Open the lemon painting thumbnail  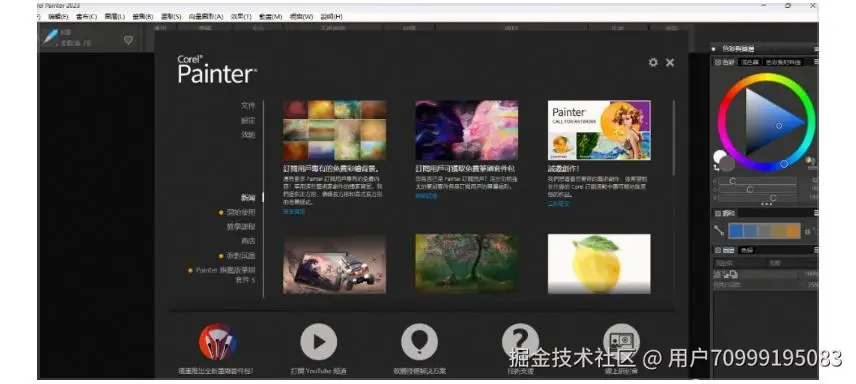[599, 264]
